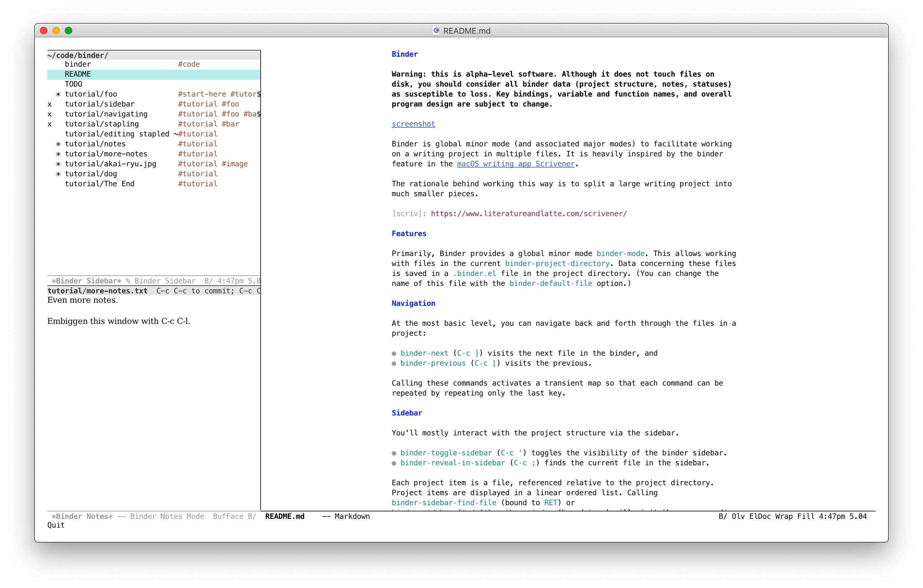Image resolution: width=923 pixels, height=588 pixels.
Task: Click the RET key text in README
Action: [x=551, y=503]
